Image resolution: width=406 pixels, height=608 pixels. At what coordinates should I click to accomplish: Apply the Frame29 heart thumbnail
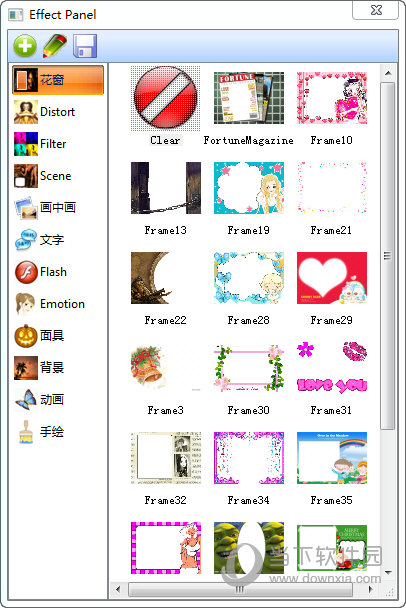click(x=332, y=278)
